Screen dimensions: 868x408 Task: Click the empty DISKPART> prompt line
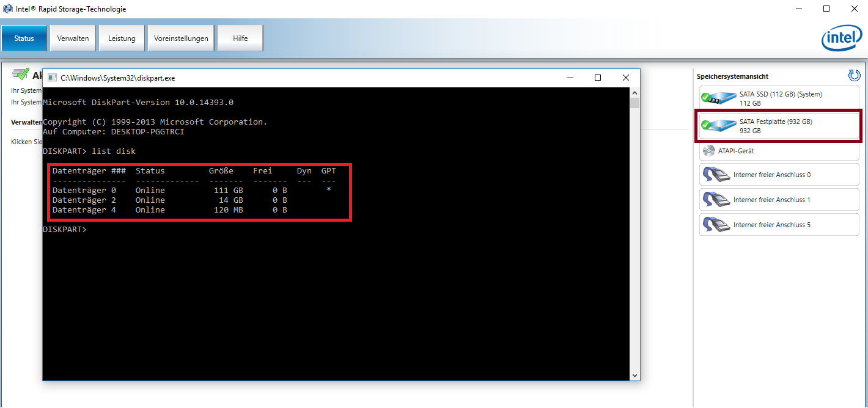coord(65,229)
